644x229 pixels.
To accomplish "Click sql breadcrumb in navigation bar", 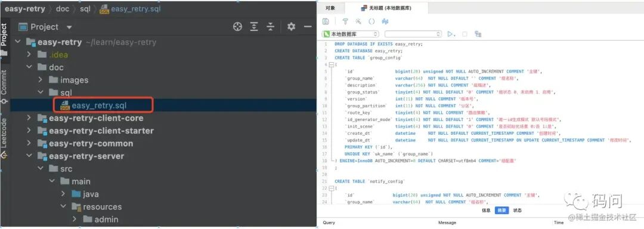I will coord(85,8).
